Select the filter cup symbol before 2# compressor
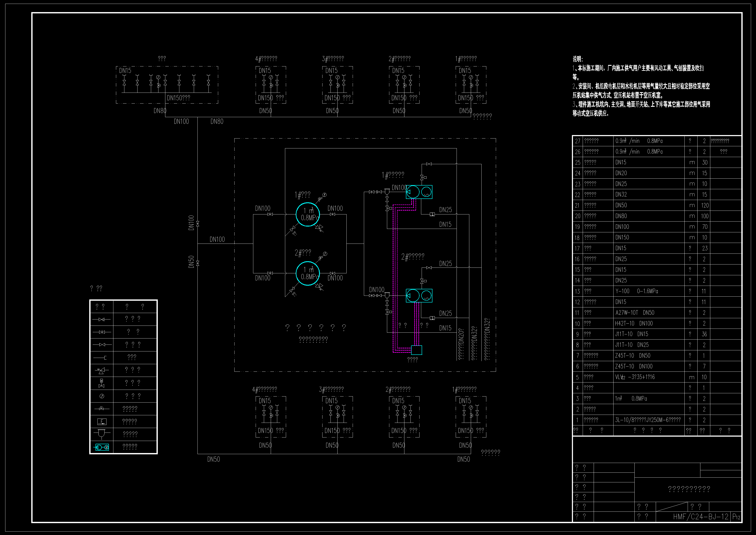This screenshot has width=756, height=535. [387, 296]
